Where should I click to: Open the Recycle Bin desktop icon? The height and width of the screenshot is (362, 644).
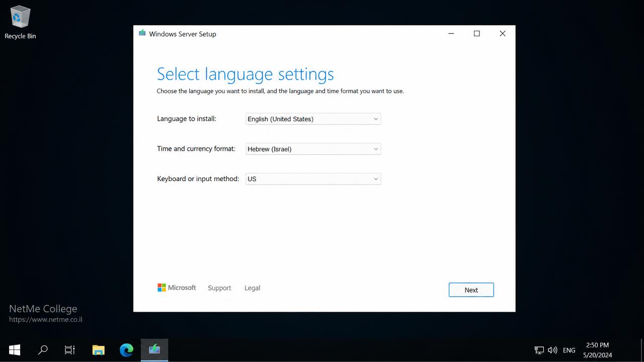coord(20,23)
